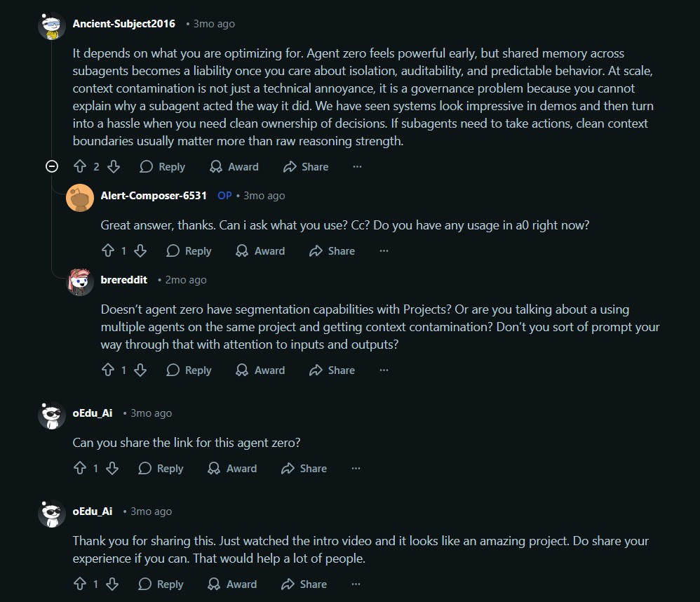
Task: Open more options on brereddit's comment
Action: pos(384,370)
